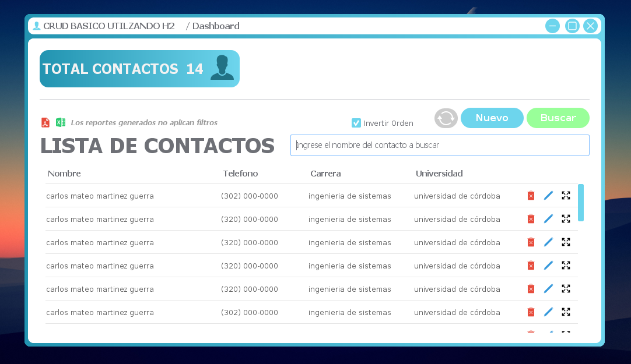
Task: Edit the contact in the third table row
Action: (x=548, y=242)
